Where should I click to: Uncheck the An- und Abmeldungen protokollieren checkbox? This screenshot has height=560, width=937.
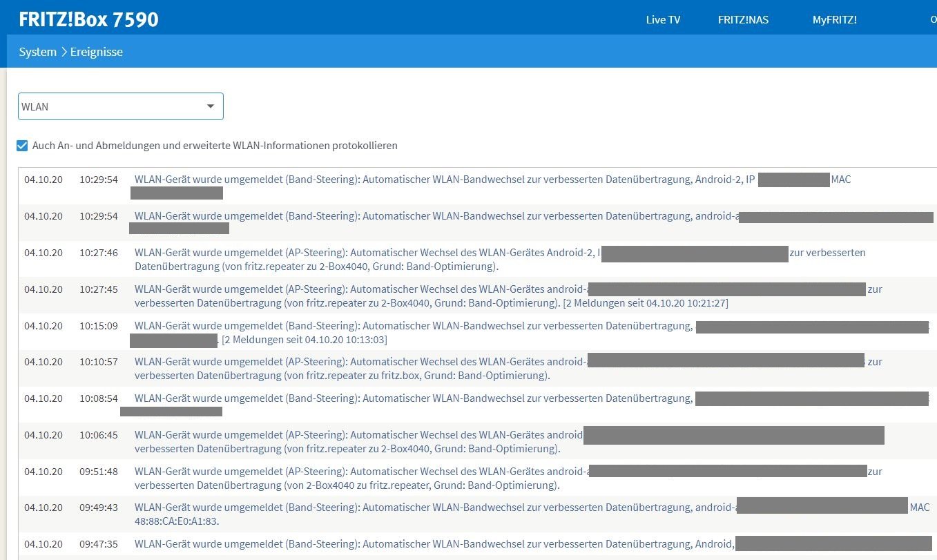(x=23, y=146)
